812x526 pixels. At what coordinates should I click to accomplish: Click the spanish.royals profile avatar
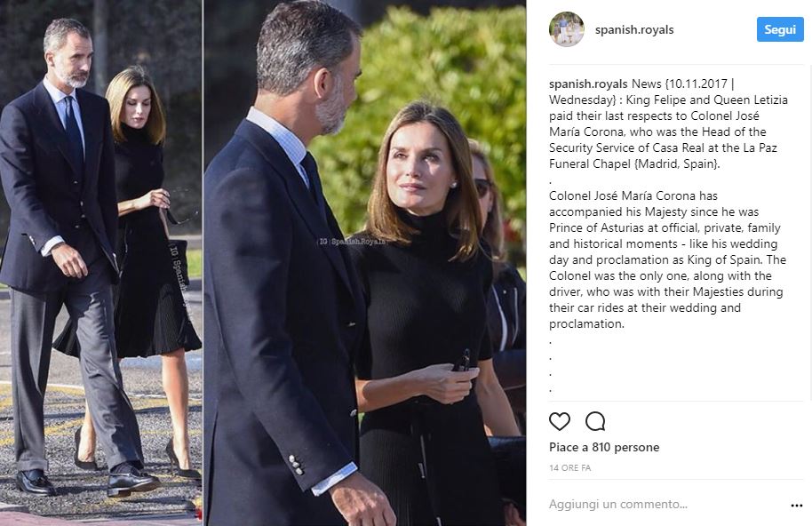[x=567, y=29]
